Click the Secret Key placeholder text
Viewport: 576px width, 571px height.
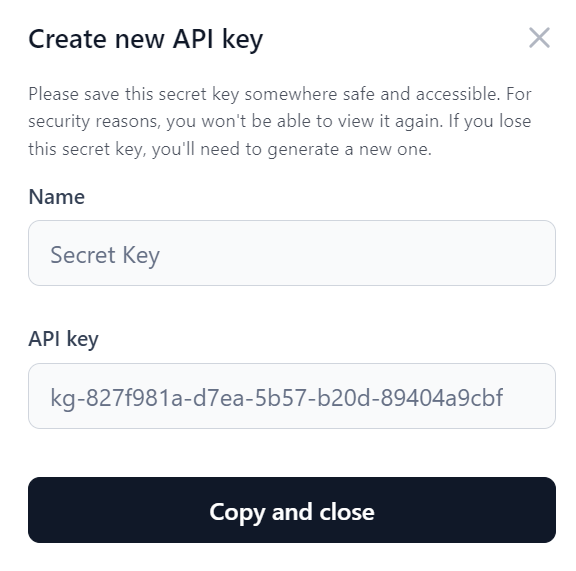(105, 255)
